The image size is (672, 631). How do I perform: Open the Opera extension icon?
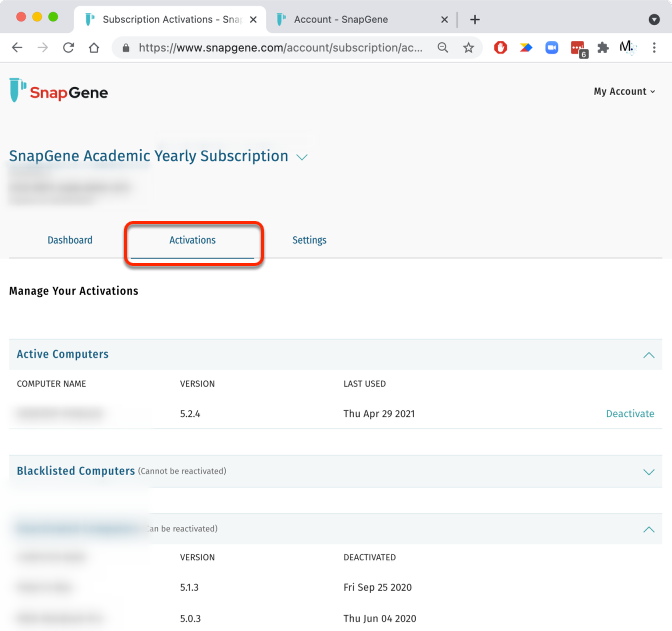click(501, 47)
